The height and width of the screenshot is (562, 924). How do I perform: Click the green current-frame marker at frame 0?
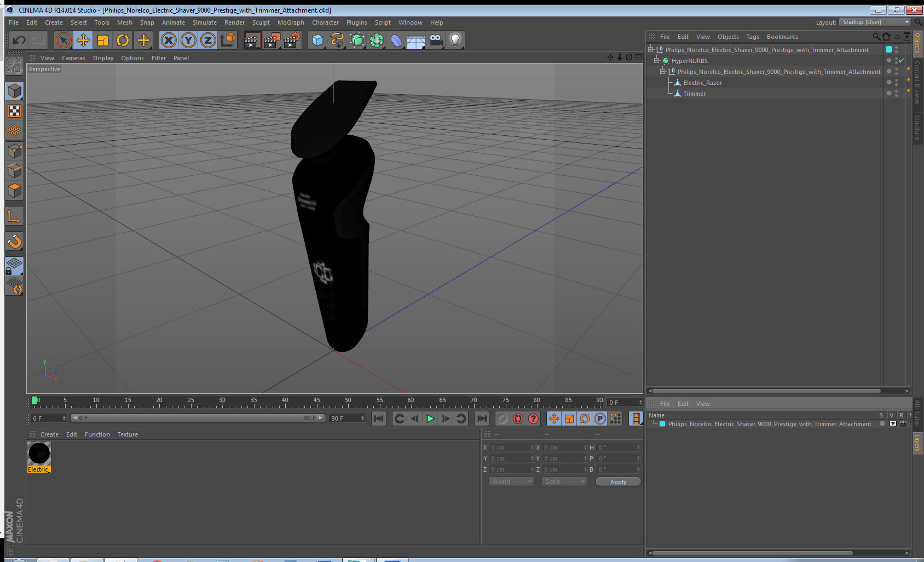34,400
